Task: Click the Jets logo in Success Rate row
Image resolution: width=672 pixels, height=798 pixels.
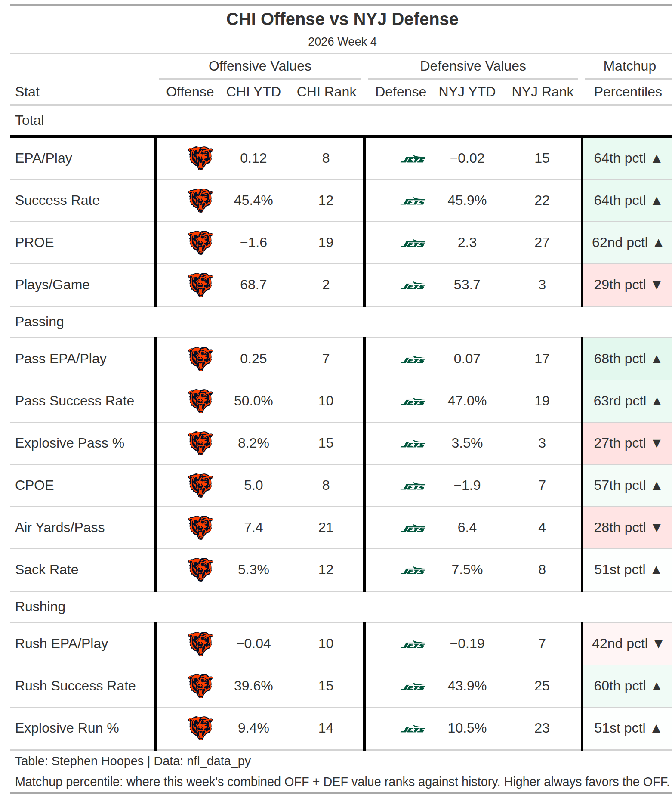Action: tap(413, 201)
